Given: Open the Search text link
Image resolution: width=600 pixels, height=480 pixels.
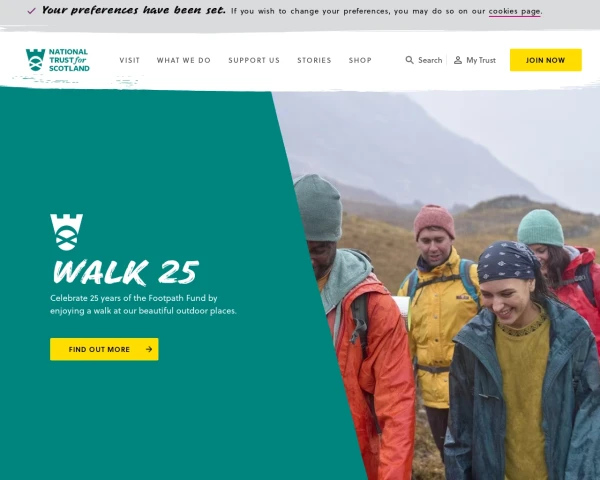Looking at the screenshot, I should (430, 60).
